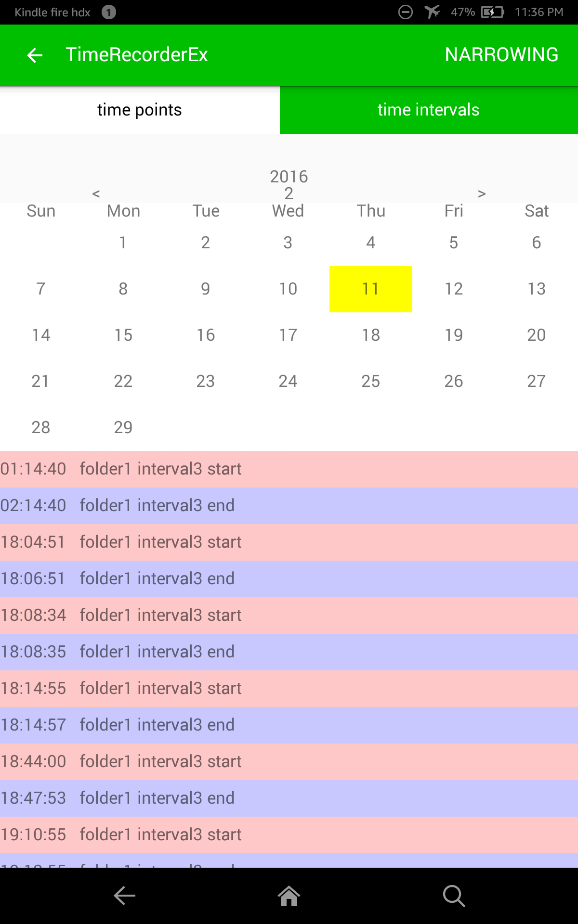The height and width of the screenshot is (924, 578).
Task: Switch to the time points tab
Action: pyautogui.click(x=140, y=110)
